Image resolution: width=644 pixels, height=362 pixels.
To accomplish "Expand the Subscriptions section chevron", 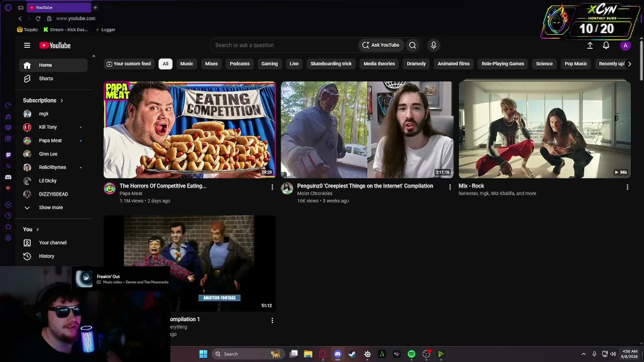I will click(x=61, y=101).
